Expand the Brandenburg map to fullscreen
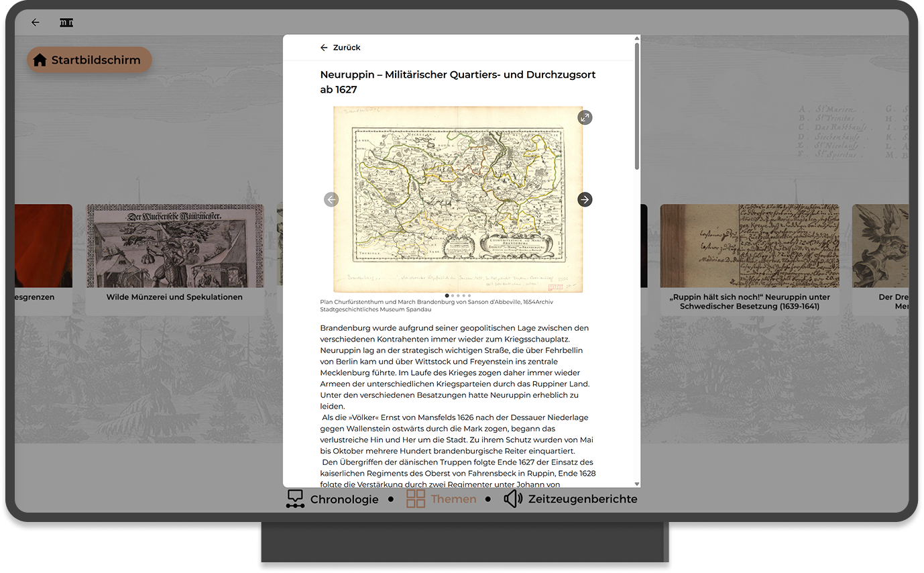Screen dimensions: 924x573 pos(585,117)
